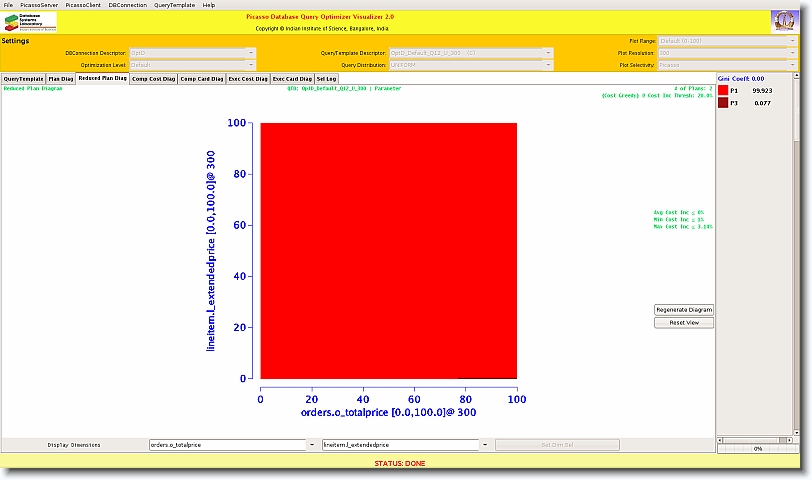Click the Regenerate Diagram button
812x480 pixels.
tap(684, 310)
